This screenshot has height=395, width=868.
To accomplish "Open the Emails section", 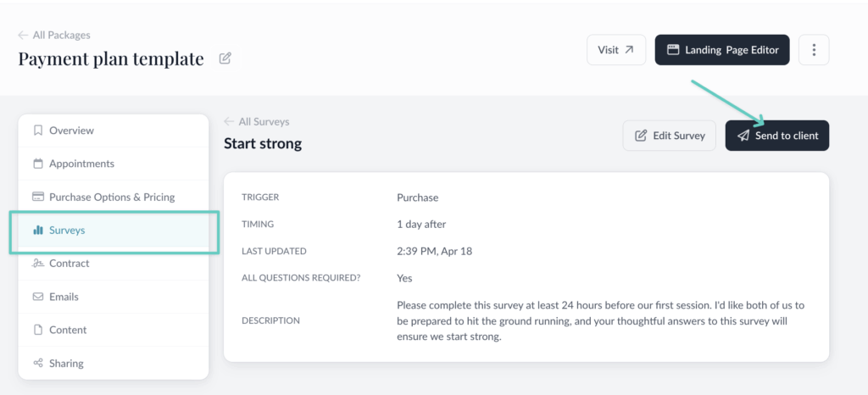I will [64, 297].
